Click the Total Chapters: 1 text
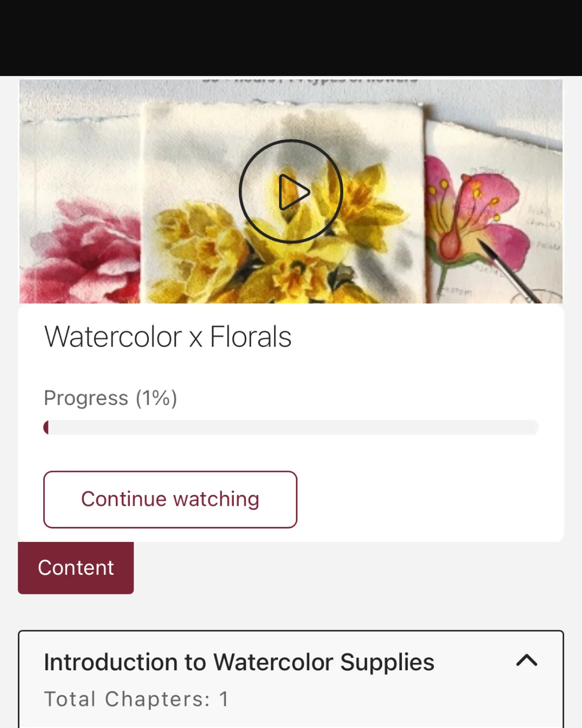The width and height of the screenshot is (582, 728). point(136,699)
